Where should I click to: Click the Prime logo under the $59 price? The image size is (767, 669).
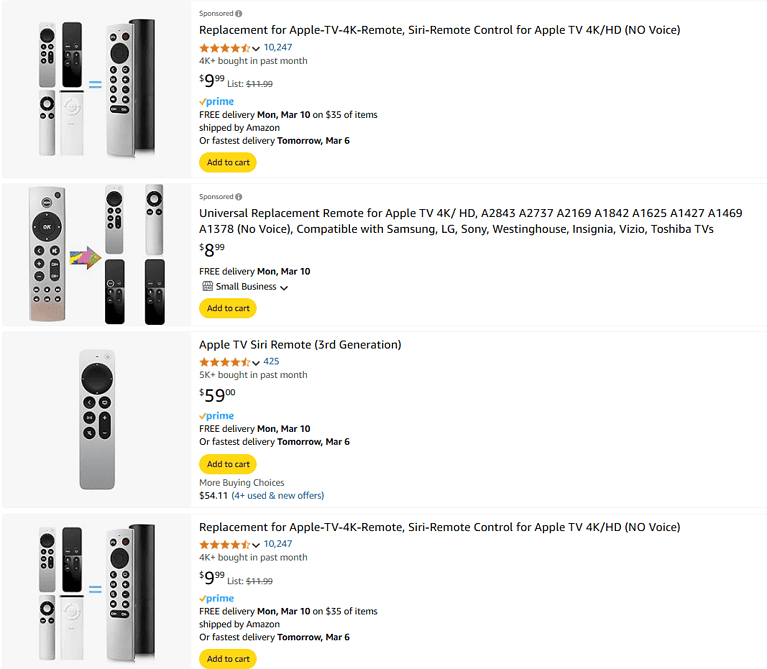216,416
